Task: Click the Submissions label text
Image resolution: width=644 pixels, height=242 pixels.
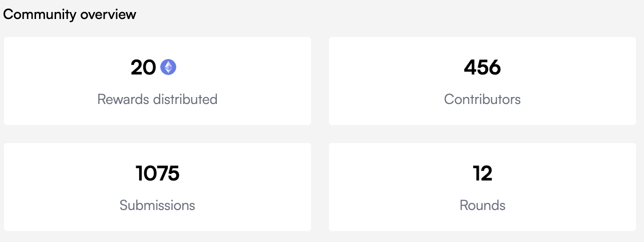Action: pos(157,205)
